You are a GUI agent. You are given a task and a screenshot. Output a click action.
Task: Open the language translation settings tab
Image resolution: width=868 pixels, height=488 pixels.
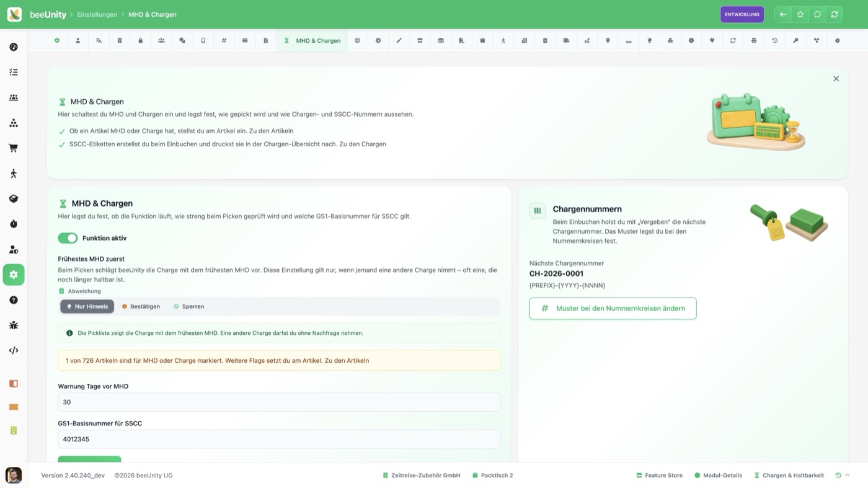[x=99, y=40]
